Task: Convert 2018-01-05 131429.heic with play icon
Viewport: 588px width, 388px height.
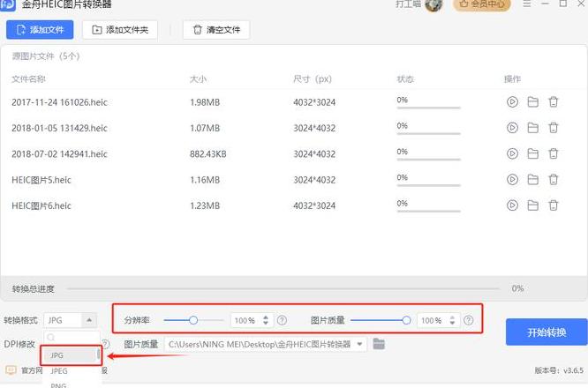Action: pyautogui.click(x=512, y=128)
